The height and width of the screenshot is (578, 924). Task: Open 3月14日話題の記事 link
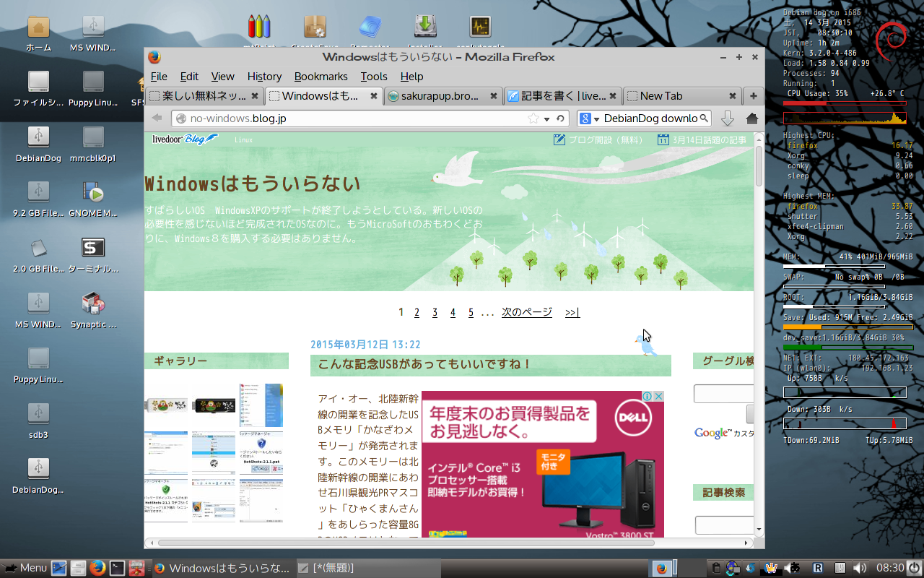tap(702, 140)
